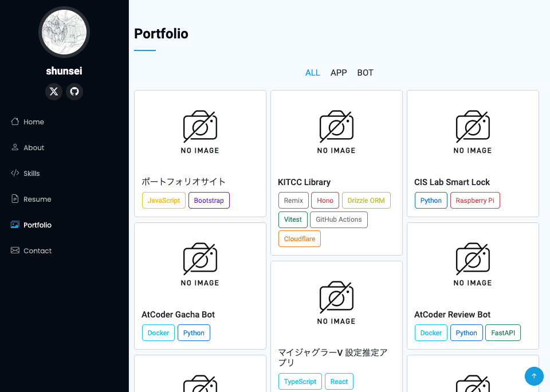This screenshot has width=550, height=392.
Task: Select the Skills code-bracket icon
Action: click(x=15, y=173)
